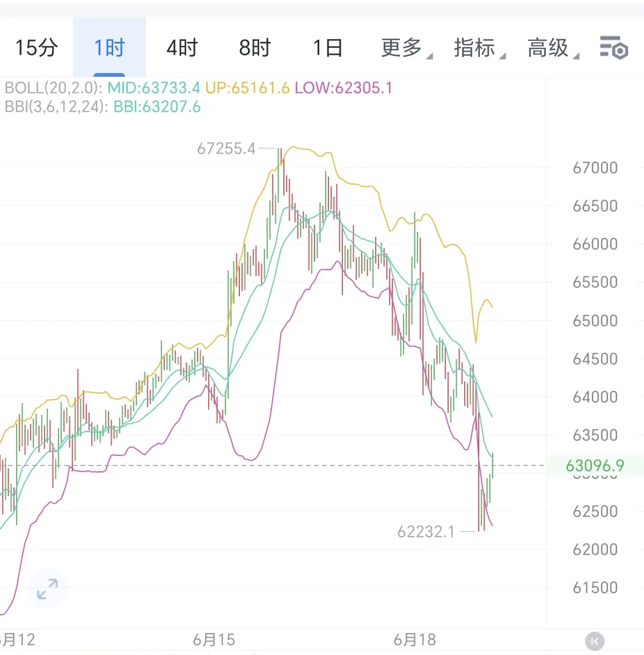Select the 1时 timeframe tab
This screenshot has height=655, width=644.
pos(109,48)
